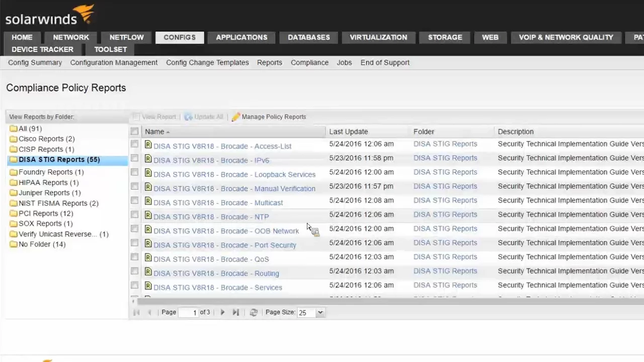Check the Brocade - IPv6 row checkbox
Screen dimensions: 644x362
coord(134,158)
